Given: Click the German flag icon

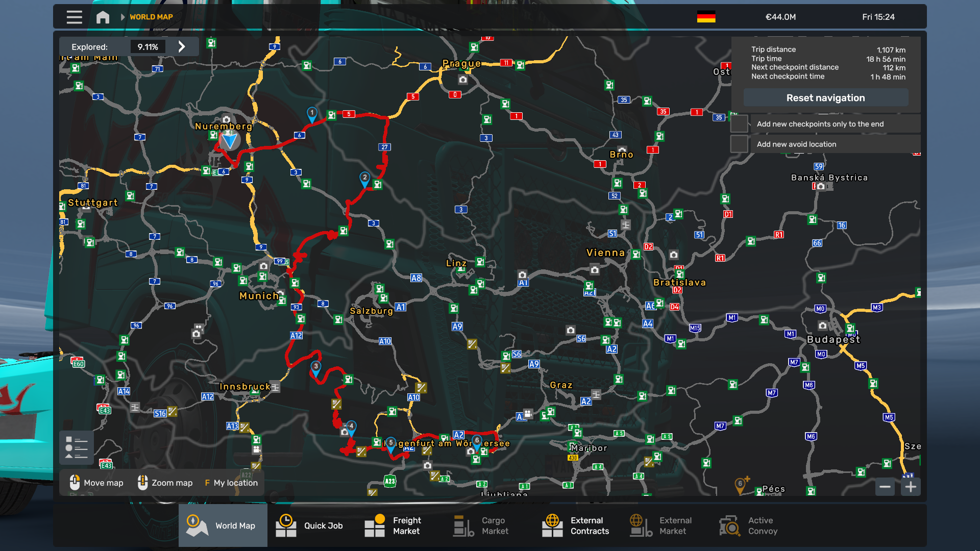Looking at the screenshot, I should point(706,17).
